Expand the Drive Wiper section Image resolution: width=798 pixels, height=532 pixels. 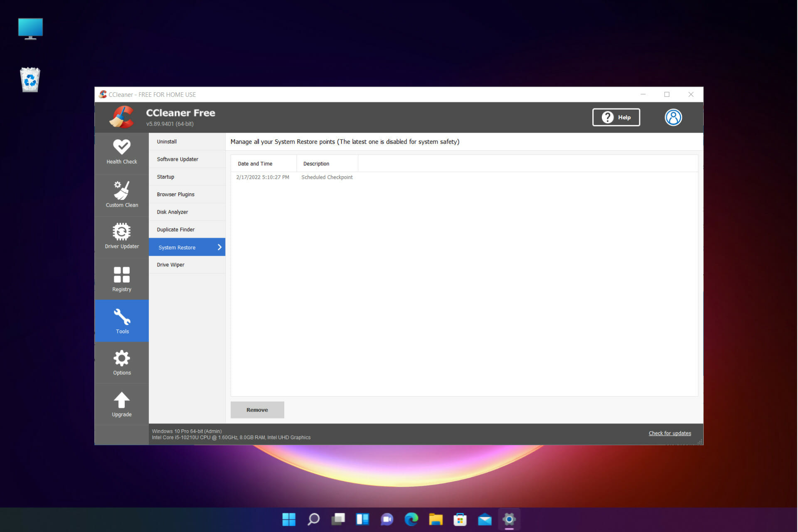pos(170,265)
